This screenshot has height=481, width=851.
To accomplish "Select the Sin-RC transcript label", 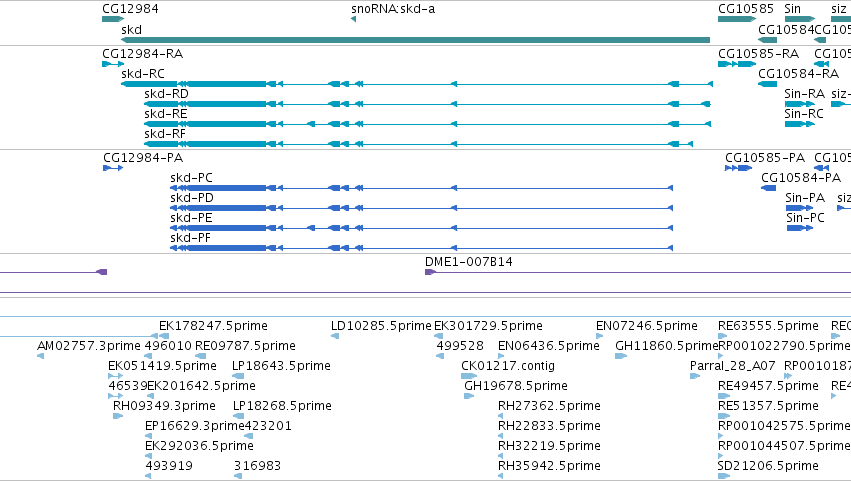I will 804,114.
